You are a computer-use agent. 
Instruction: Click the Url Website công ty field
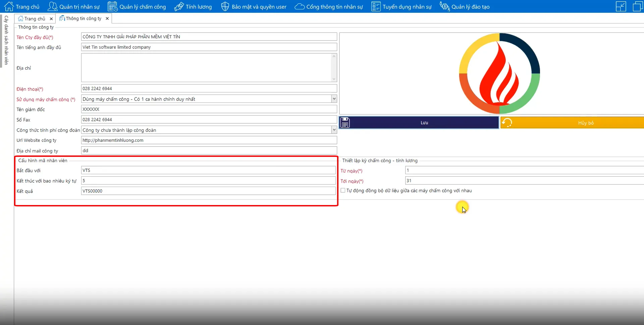click(x=209, y=140)
